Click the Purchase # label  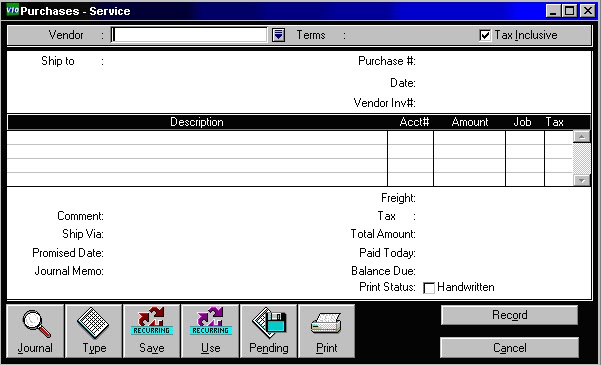coord(387,61)
